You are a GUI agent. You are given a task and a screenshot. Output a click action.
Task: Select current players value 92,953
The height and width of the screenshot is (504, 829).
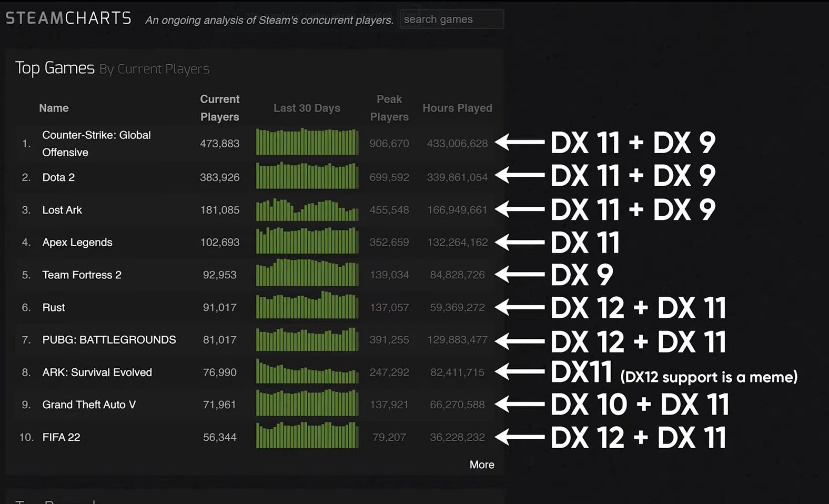(220, 275)
